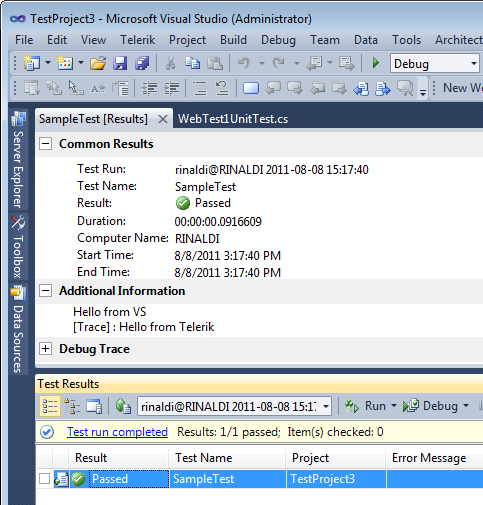Image resolution: width=483 pixels, height=505 pixels.
Task: Collapse the Additional Information section
Action: [x=45, y=291]
